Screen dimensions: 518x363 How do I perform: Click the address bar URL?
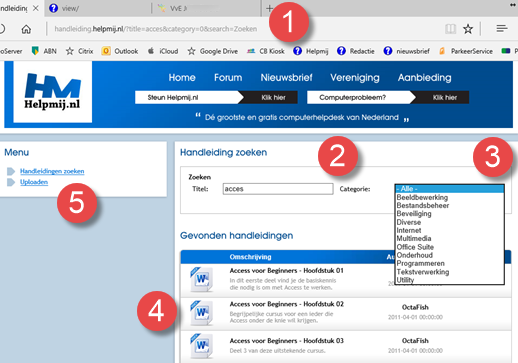click(155, 29)
